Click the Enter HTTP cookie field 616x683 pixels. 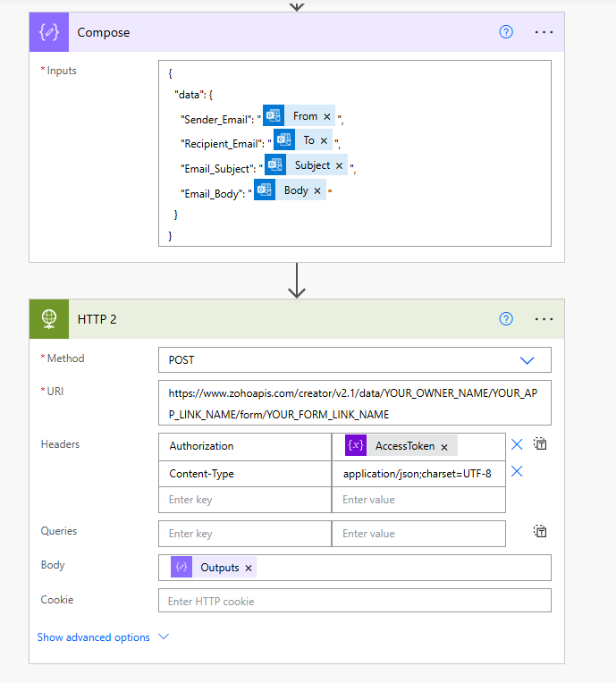pos(355,601)
